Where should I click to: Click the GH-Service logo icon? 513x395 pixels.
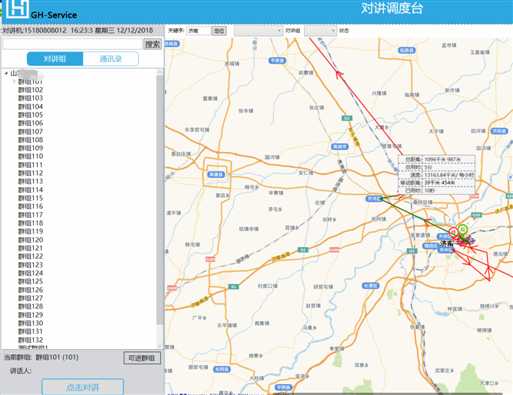click(x=17, y=8)
